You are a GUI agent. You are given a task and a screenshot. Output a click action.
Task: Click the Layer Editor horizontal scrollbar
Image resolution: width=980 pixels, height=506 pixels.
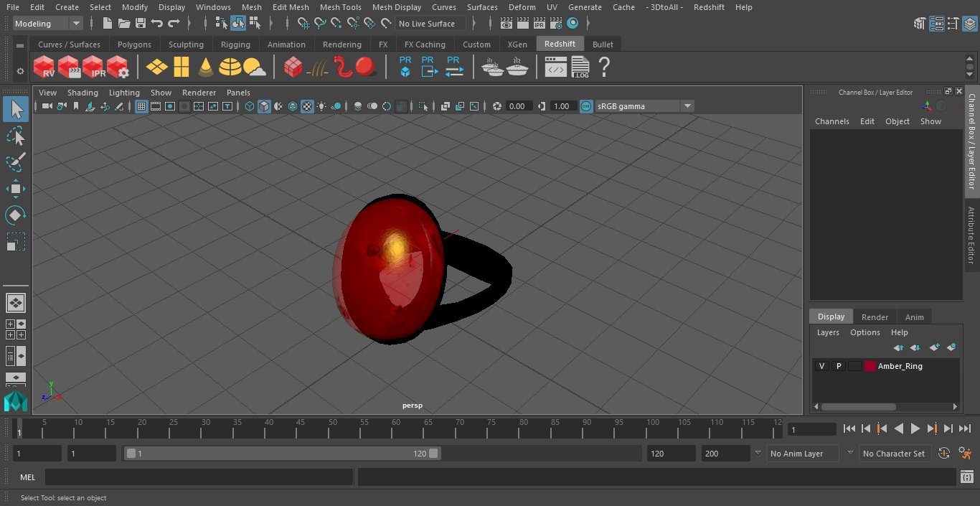858,406
